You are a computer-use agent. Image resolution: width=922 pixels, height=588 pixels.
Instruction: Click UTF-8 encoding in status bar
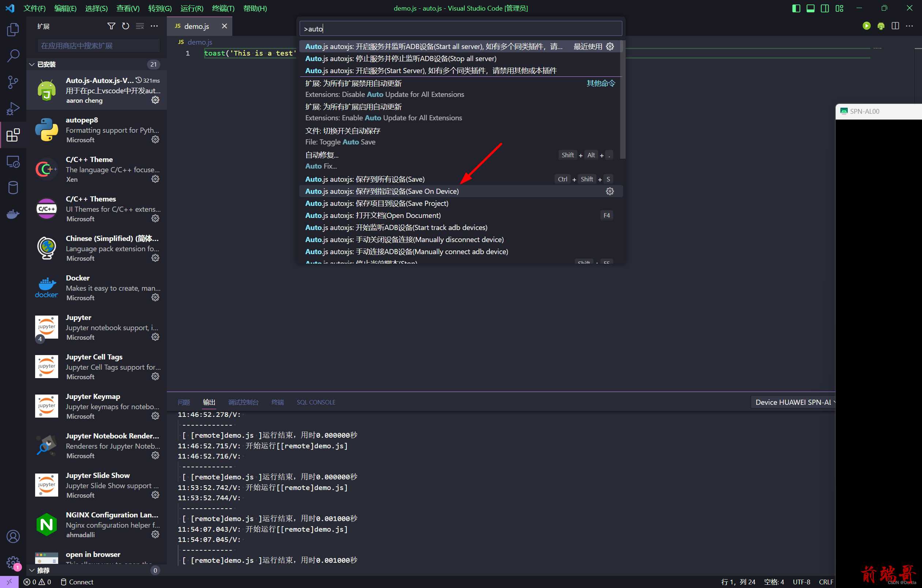801,582
